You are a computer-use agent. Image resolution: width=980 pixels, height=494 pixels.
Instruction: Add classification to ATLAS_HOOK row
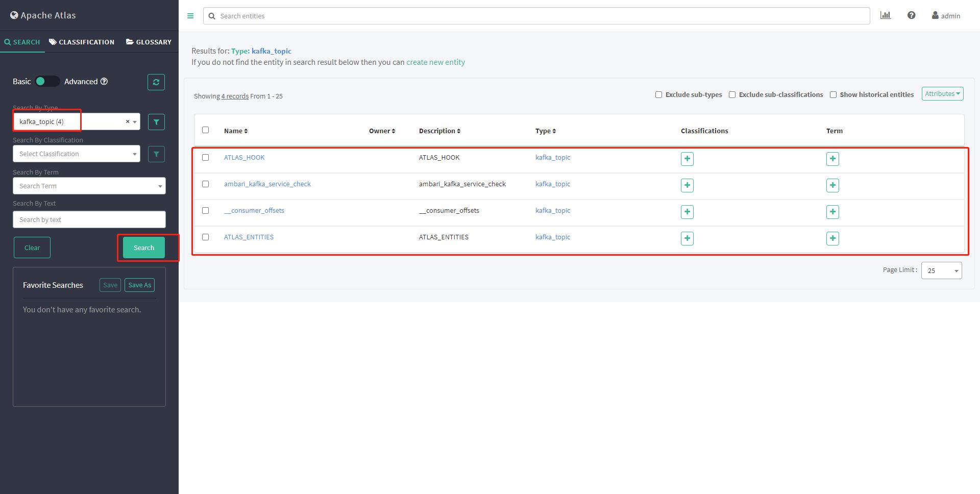tap(687, 159)
